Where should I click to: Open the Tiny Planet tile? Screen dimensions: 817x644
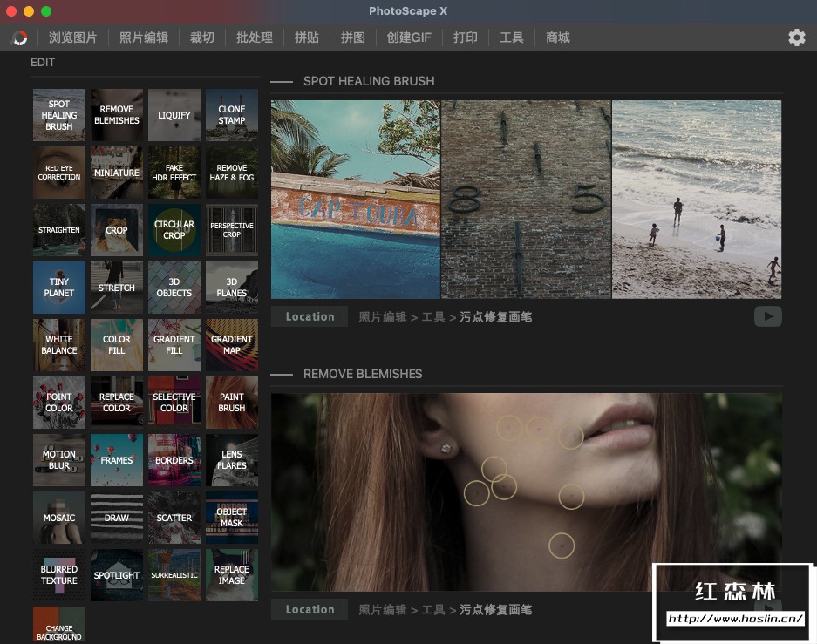click(59, 288)
